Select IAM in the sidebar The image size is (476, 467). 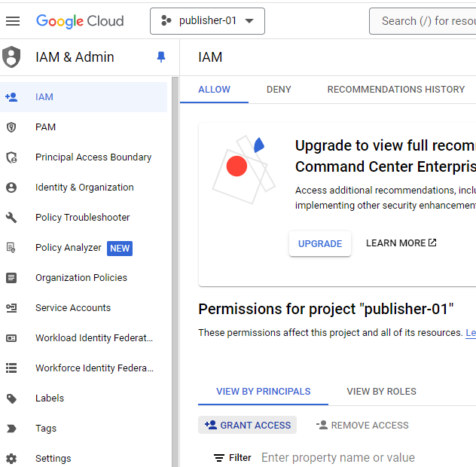pos(84,97)
